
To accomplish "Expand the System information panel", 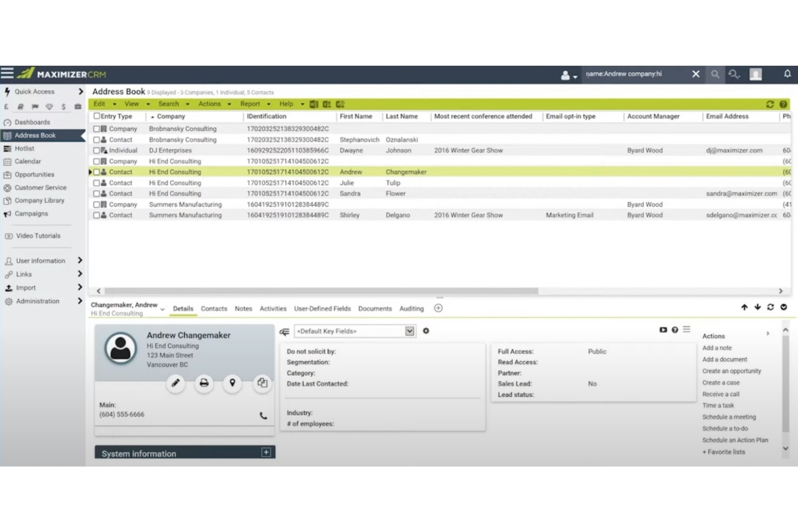I will [x=266, y=452].
